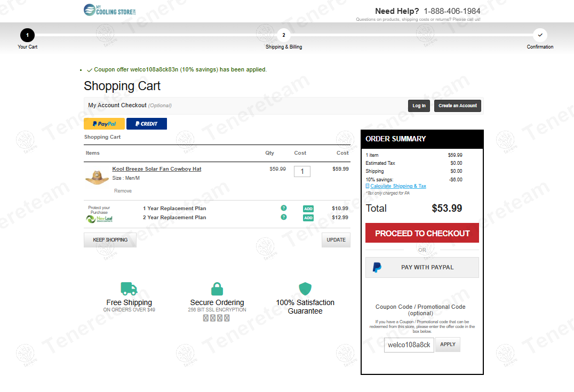Click step 1 Your Cart circle
This screenshot has width=574, height=392.
27,35
